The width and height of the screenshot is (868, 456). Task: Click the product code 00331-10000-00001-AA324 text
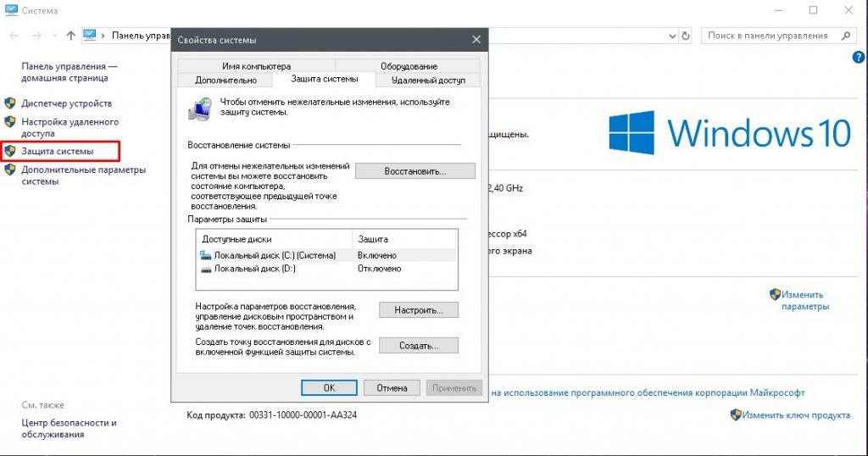point(303,414)
